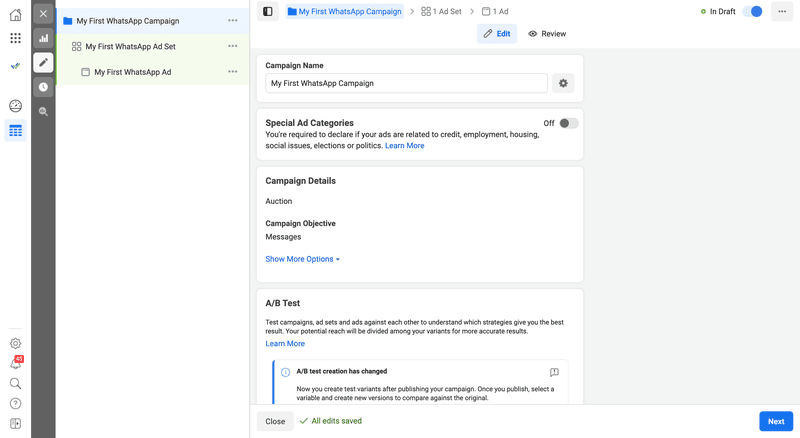Viewport: 800px width, 438px height.
Task: Open Settings gear in left rail
Action: point(15,343)
